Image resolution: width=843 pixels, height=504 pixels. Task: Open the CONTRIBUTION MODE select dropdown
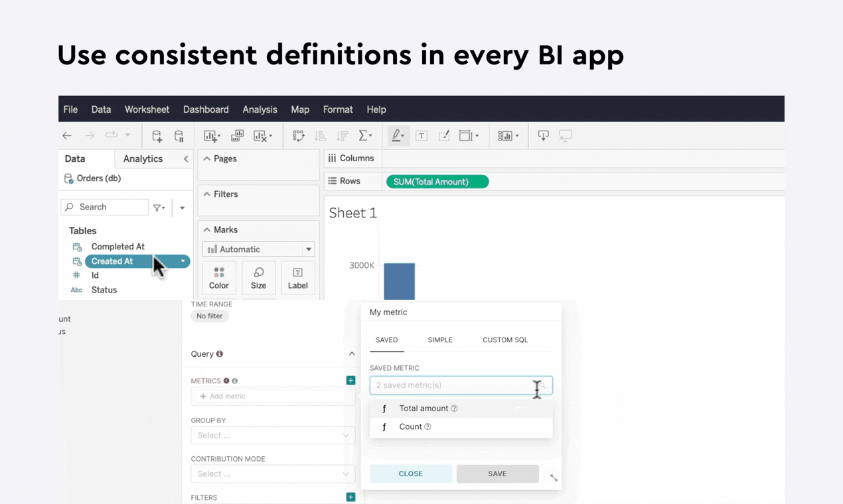(273, 474)
